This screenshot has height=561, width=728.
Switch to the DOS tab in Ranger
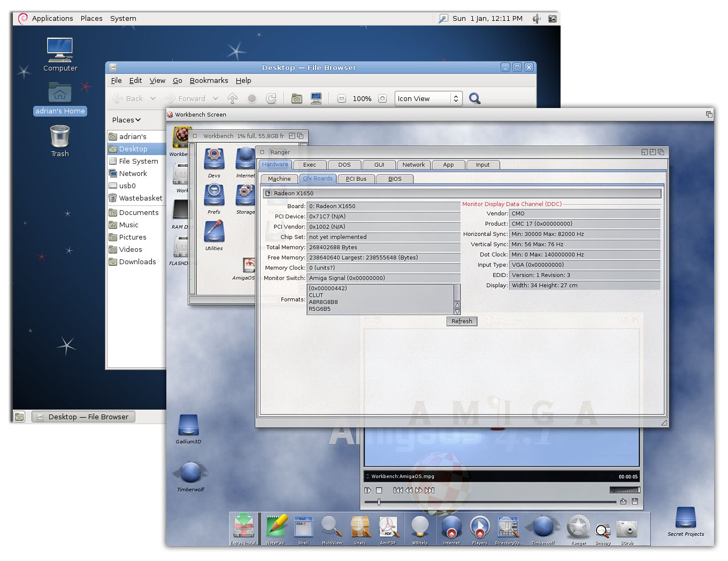(x=344, y=165)
